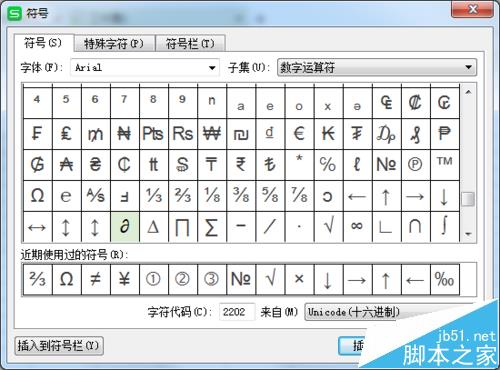
Task: Select the one third ⅓ fraction
Action: pos(154,196)
